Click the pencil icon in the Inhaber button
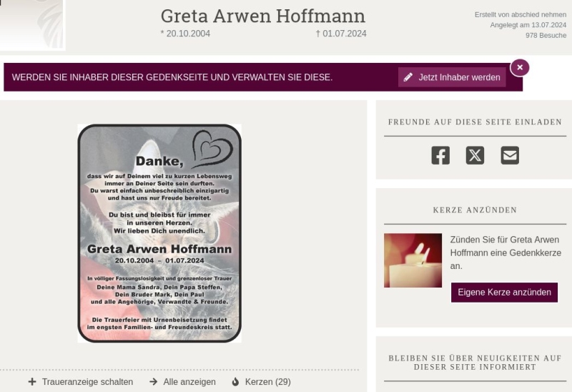 point(408,77)
